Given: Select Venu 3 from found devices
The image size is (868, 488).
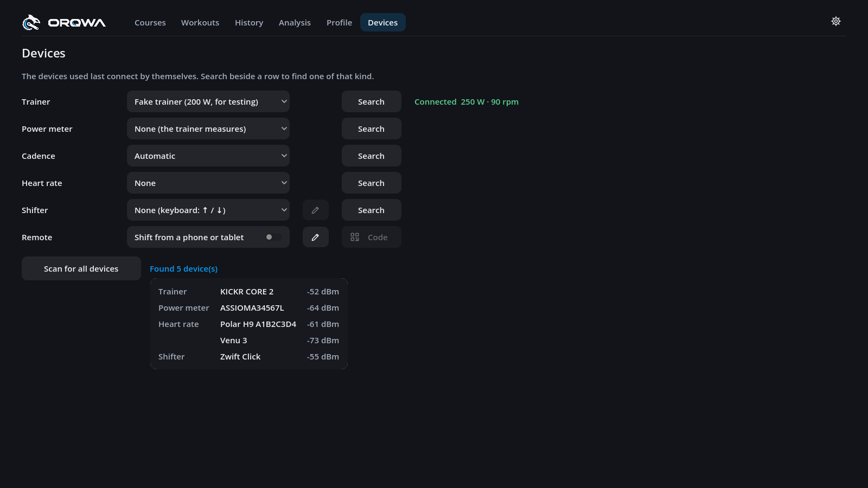Looking at the screenshot, I should (234, 341).
